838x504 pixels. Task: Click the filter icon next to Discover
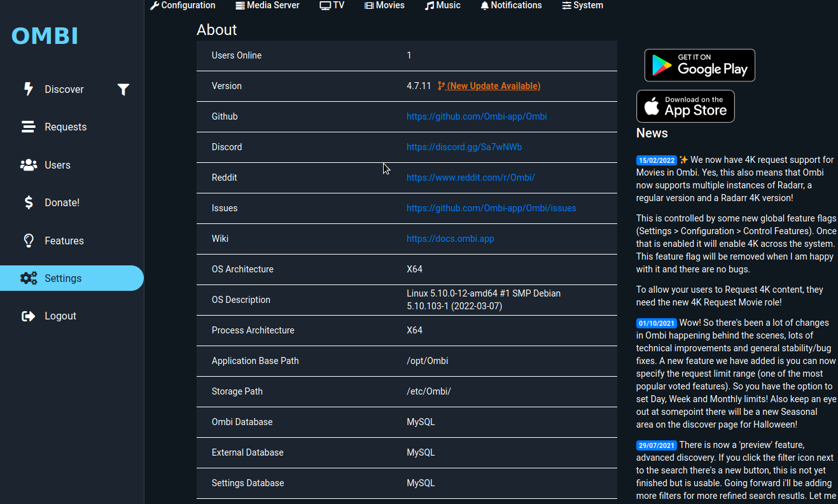point(123,90)
